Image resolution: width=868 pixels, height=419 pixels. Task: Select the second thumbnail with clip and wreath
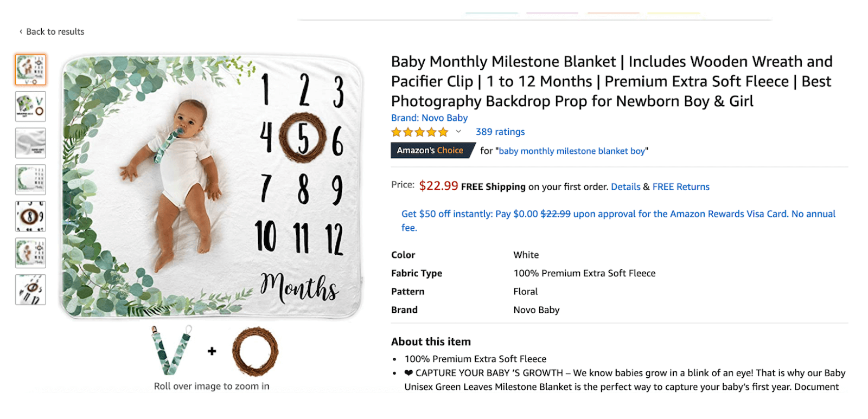point(30,106)
